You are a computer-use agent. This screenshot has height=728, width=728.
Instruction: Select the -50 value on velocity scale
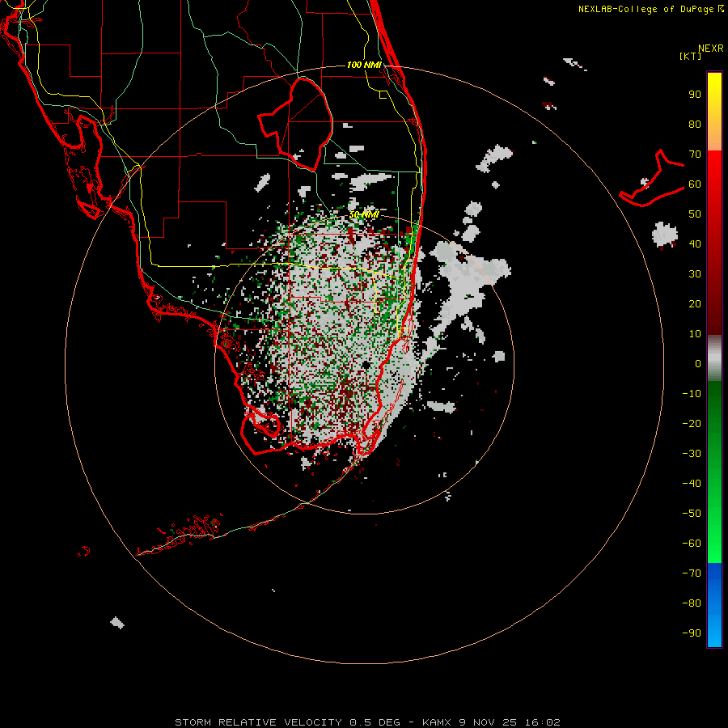(x=692, y=514)
